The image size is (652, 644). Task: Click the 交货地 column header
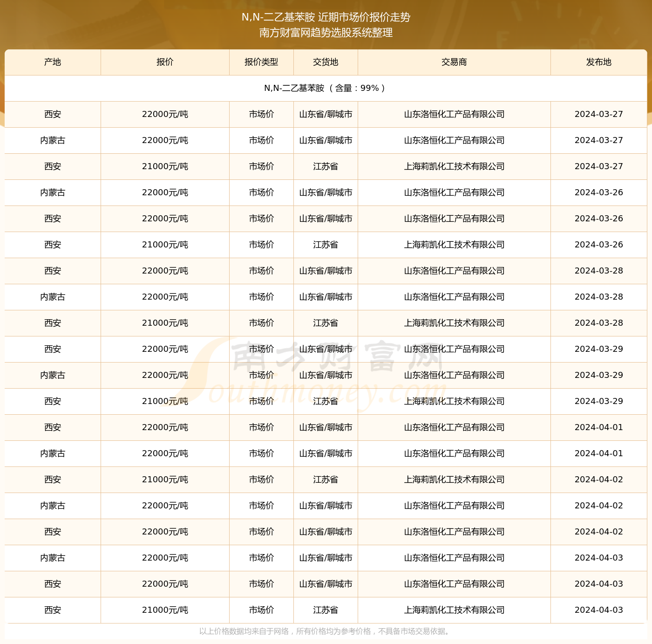click(326, 62)
